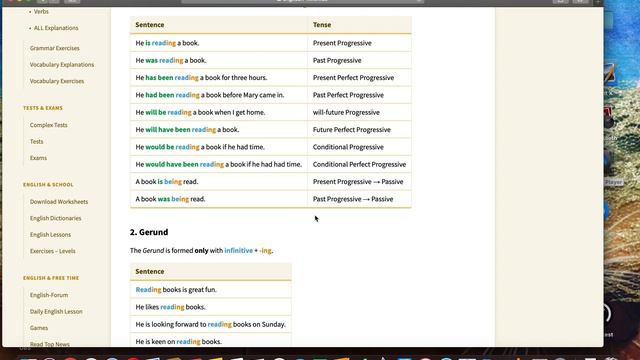Screen dimensions: 640x360
Task: Open Vocabulary Explanations page
Action: point(62,64)
